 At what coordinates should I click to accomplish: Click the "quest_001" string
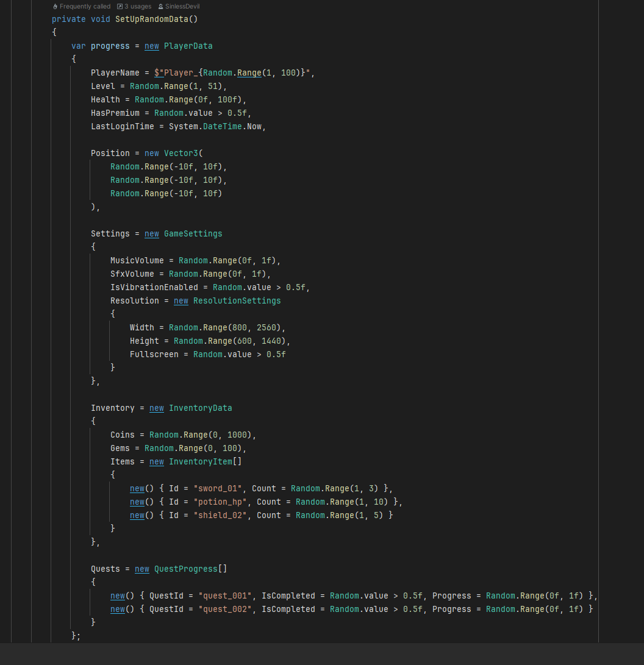[225, 596]
